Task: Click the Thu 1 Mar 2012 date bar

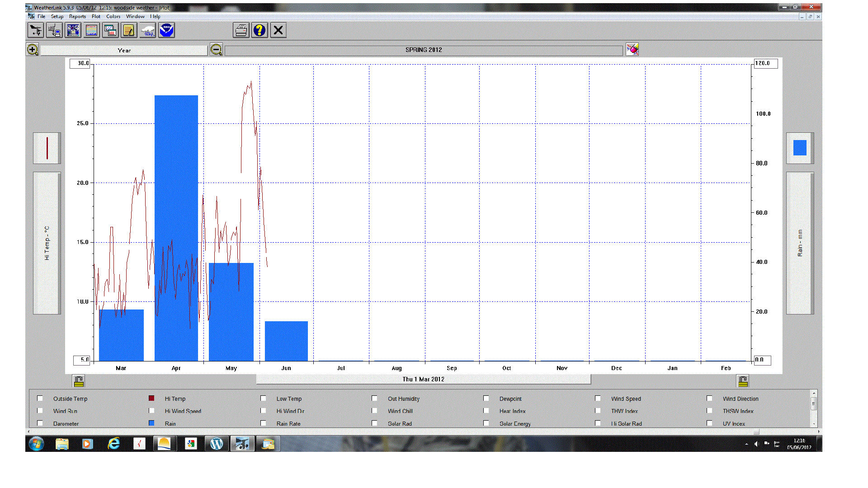Action: tap(423, 380)
